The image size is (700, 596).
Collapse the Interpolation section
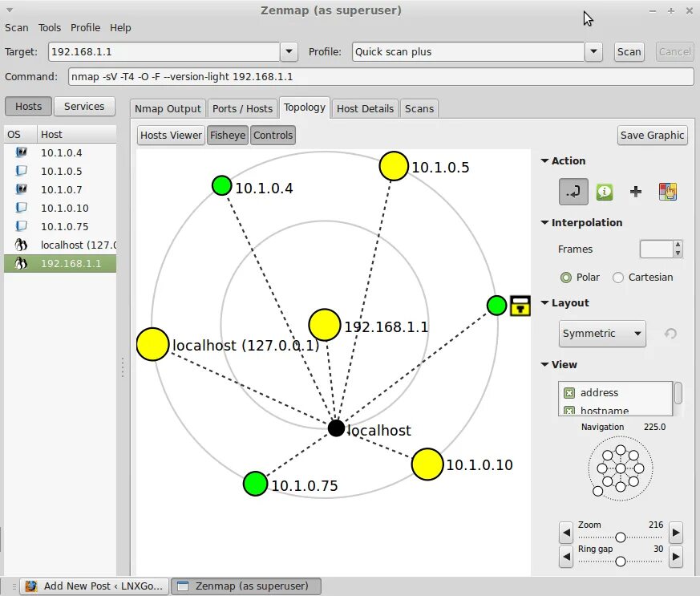point(544,222)
